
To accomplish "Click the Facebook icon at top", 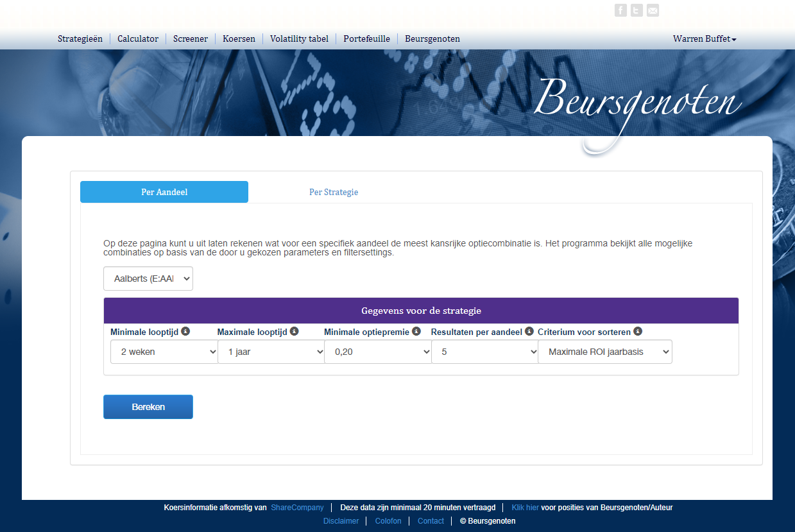I will [620, 10].
